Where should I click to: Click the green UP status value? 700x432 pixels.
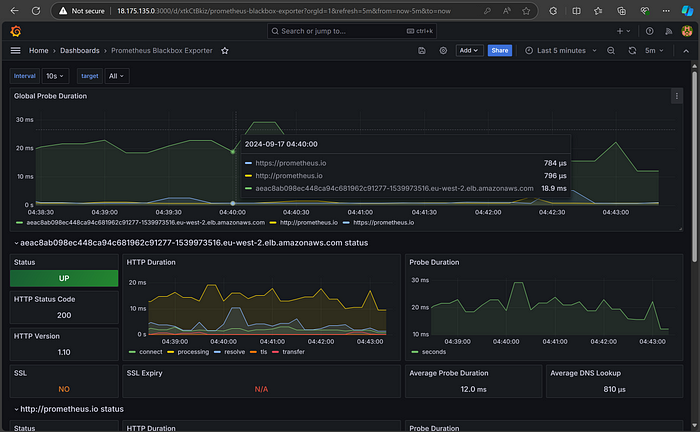click(x=64, y=278)
